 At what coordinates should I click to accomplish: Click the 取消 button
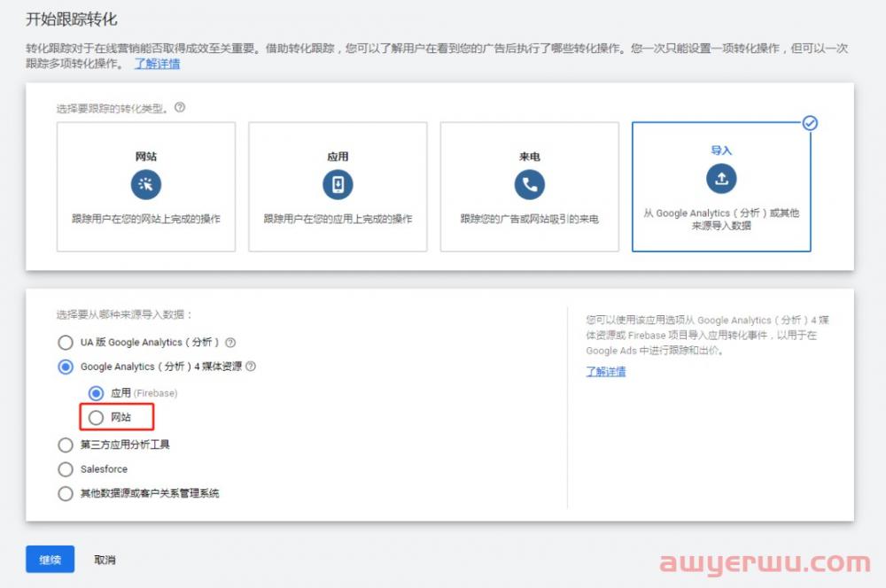(104, 559)
